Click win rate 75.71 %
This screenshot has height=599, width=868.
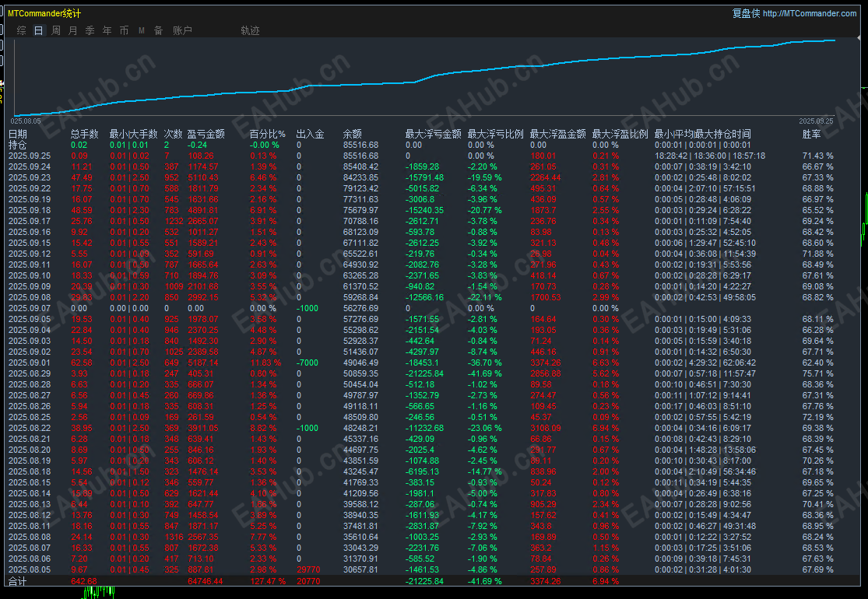pyautogui.click(x=817, y=373)
